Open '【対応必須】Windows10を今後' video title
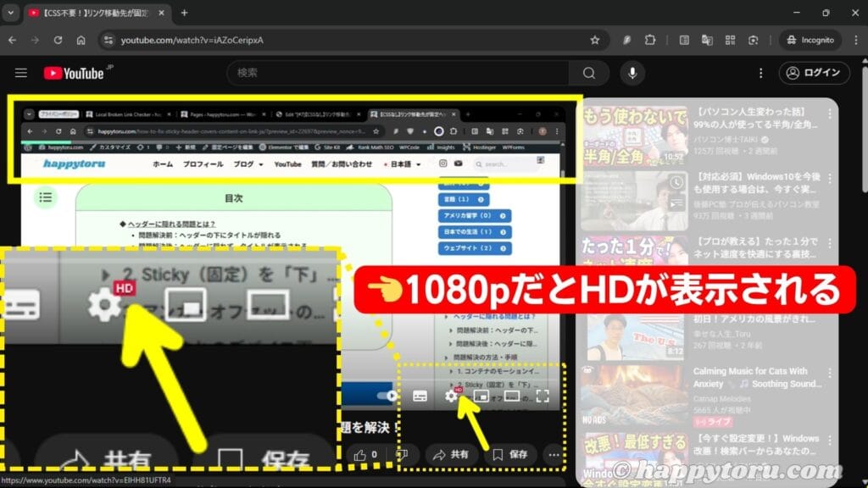Image resolution: width=868 pixels, height=488 pixels. tap(756, 183)
